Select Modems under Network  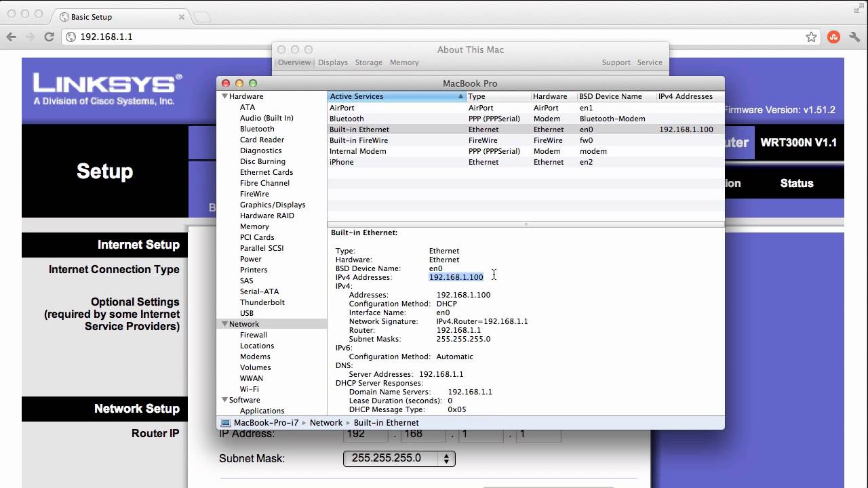click(x=255, y=357)
